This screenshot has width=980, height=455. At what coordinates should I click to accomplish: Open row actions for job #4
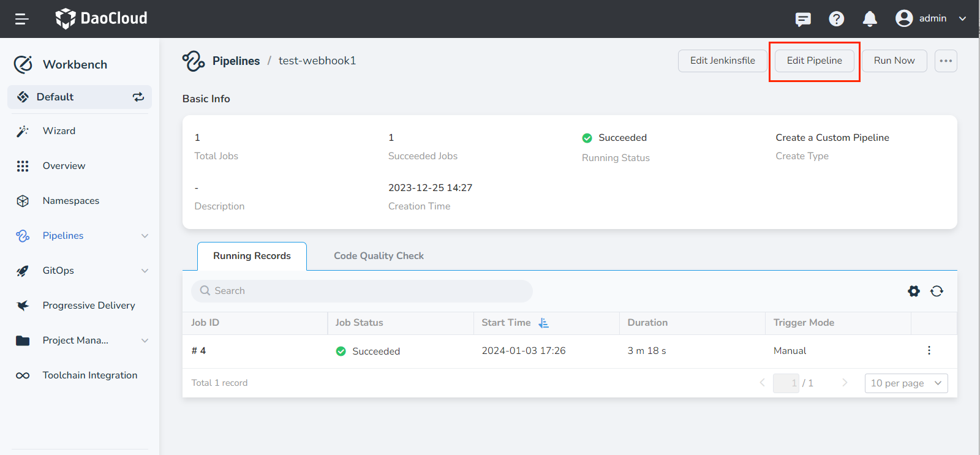click(x=929, y=350)
